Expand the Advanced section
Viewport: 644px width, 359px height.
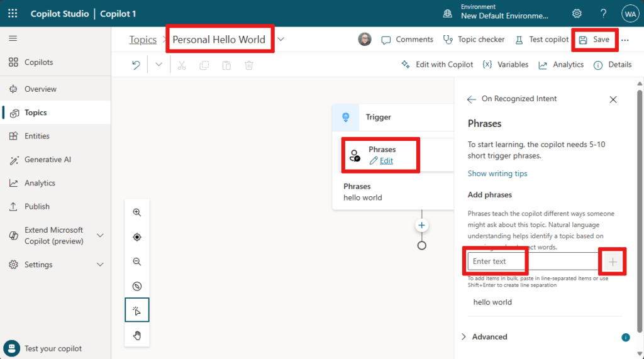[x=485, y=337]
